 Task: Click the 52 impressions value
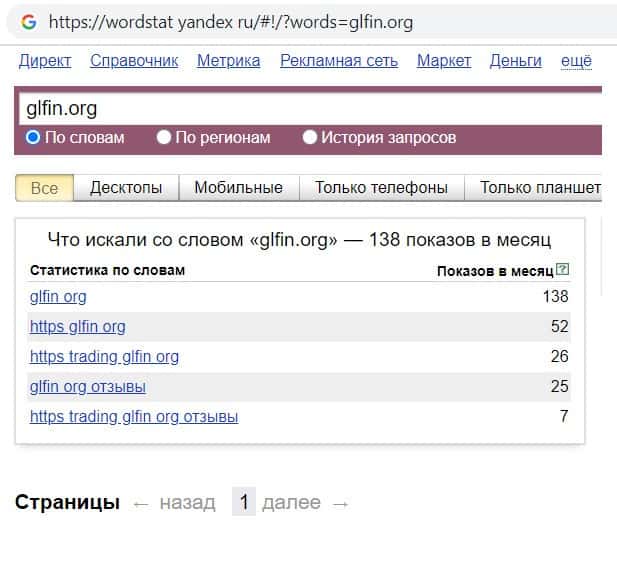(x=560, y=326)
